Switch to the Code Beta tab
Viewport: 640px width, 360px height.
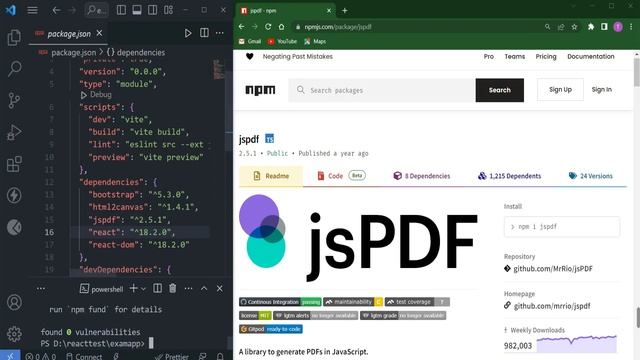click(341, 176)
